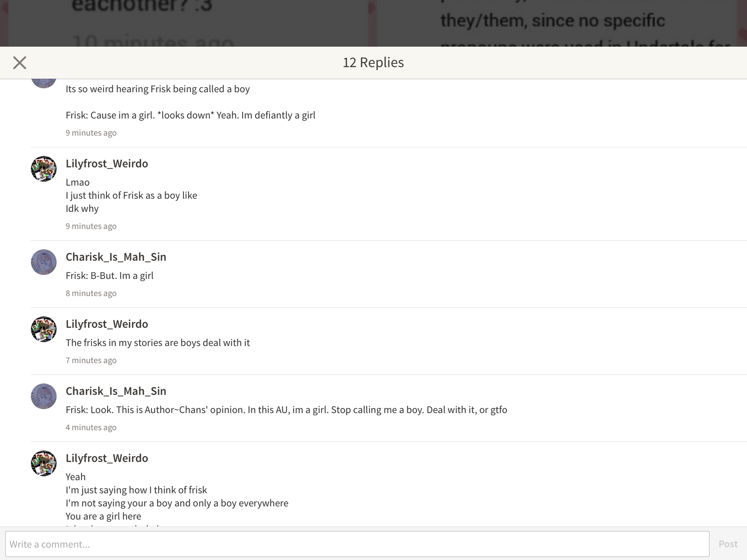
Task: Open username Charisk_Is_Mah_Sin above Author~Chans comment
Action: pos(116,391)
